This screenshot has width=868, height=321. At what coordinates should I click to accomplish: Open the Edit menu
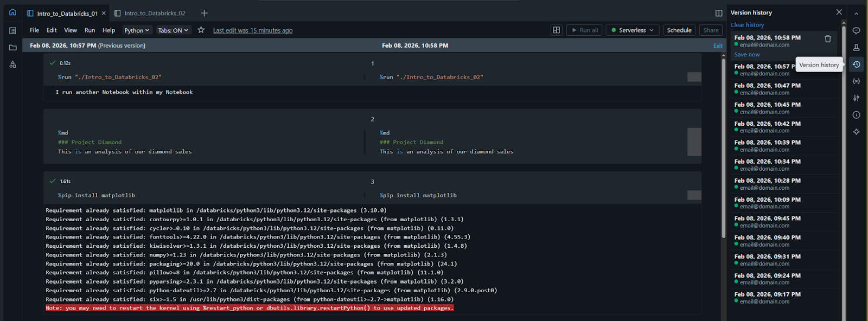52,30
